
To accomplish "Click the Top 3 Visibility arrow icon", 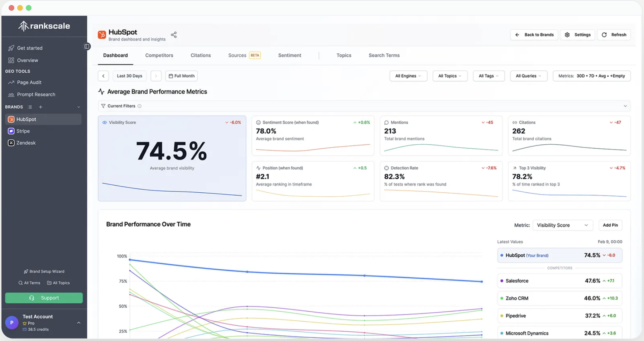I will [x=515, y=168].
